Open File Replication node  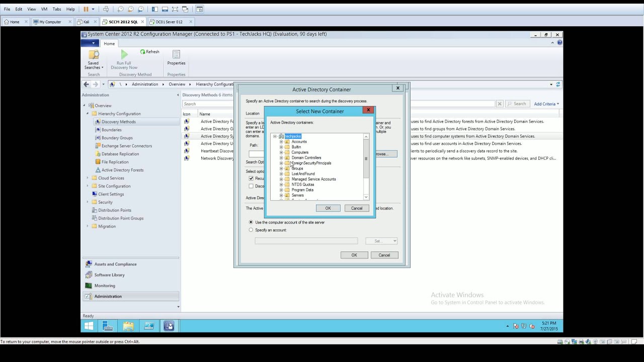pos(115,162)
